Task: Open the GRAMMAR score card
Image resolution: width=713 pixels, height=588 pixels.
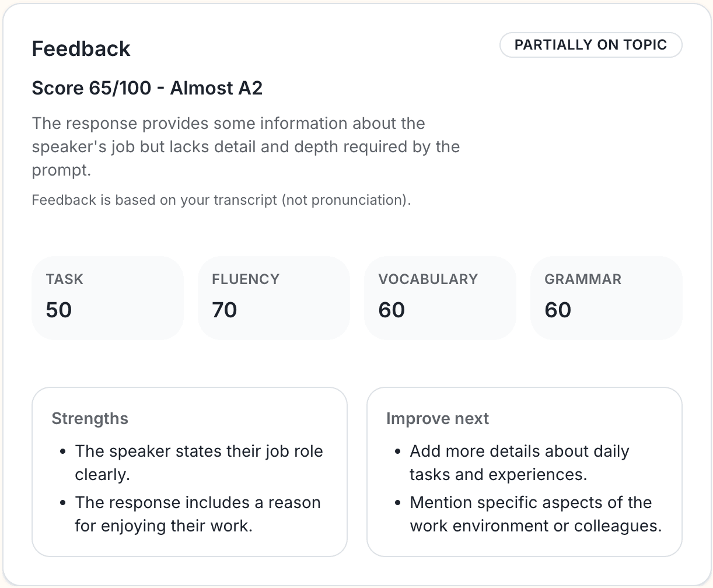Action: click(x=606, y=297)
